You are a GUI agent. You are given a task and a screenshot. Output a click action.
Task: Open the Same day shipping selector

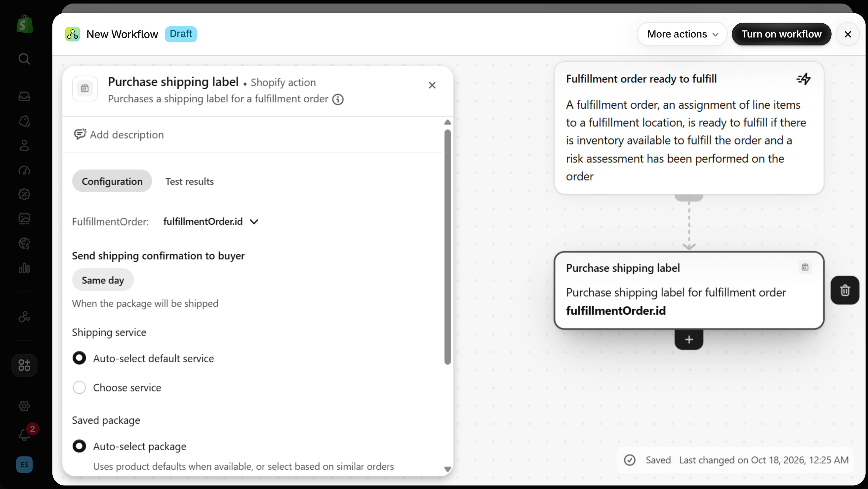pyautogui.click(x=103, y=280)
